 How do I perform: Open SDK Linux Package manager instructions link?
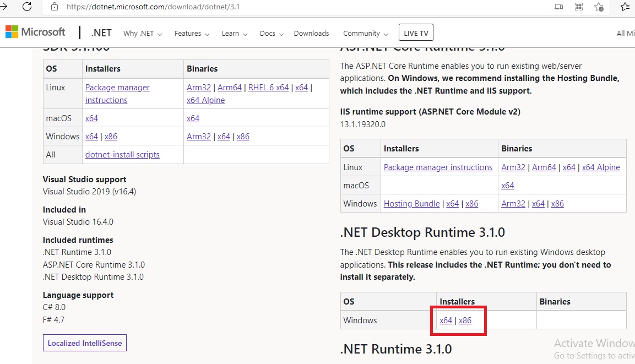[117, 94]
